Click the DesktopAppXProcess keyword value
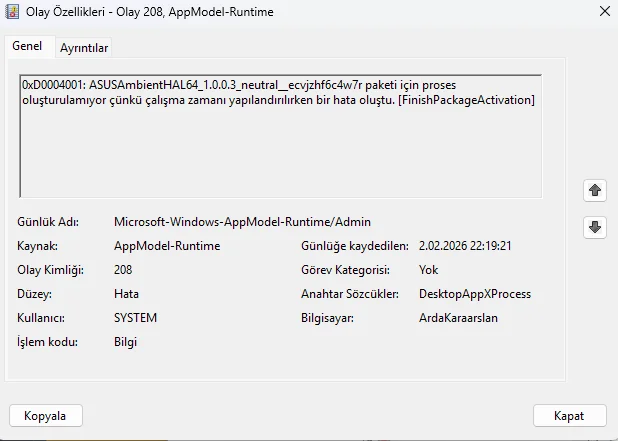The width and height of the screenshot is (618, 441). 475,294
